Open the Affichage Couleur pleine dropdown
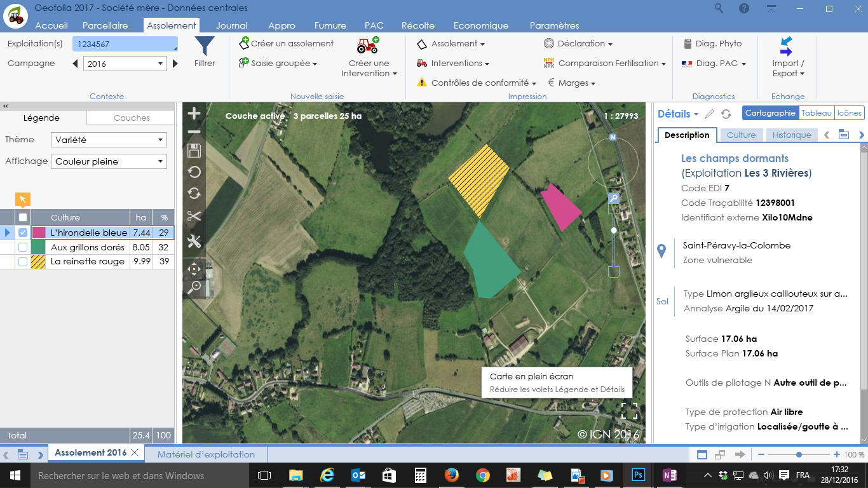The width and height of the screenshot is (868, 488). pos(109,161)
